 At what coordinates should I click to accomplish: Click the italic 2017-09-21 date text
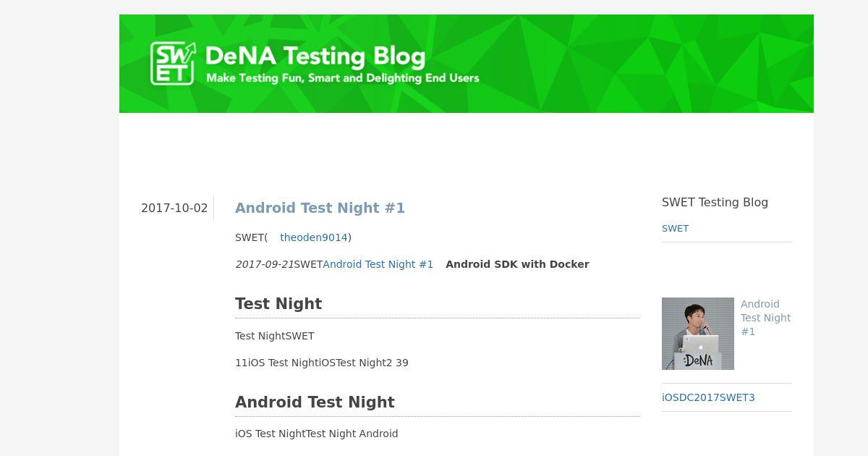264,264
